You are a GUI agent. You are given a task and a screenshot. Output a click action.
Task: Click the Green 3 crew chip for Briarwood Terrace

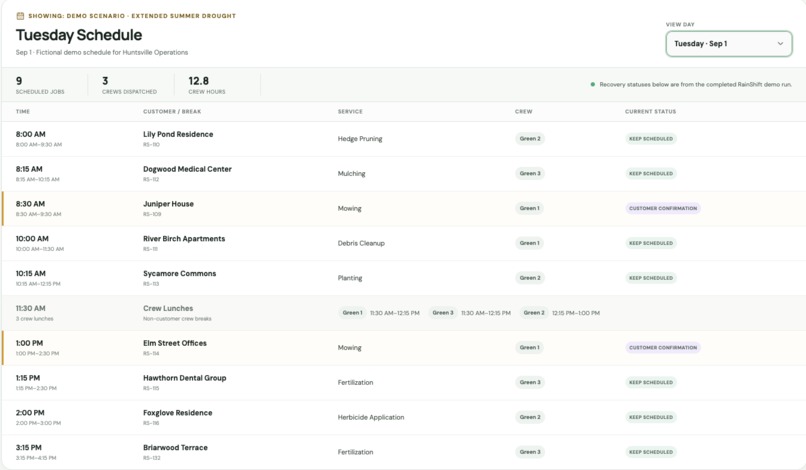click(x=529, y=452)
